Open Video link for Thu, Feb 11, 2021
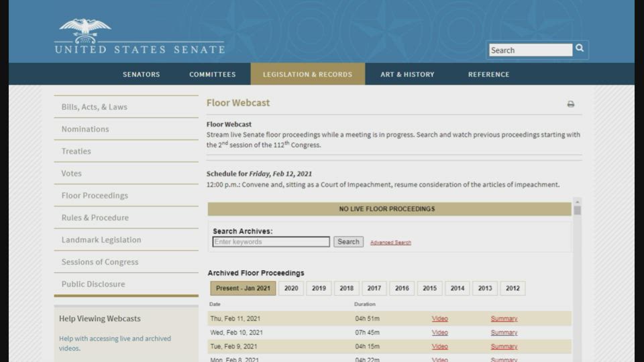644x362 pixels. 439,319
